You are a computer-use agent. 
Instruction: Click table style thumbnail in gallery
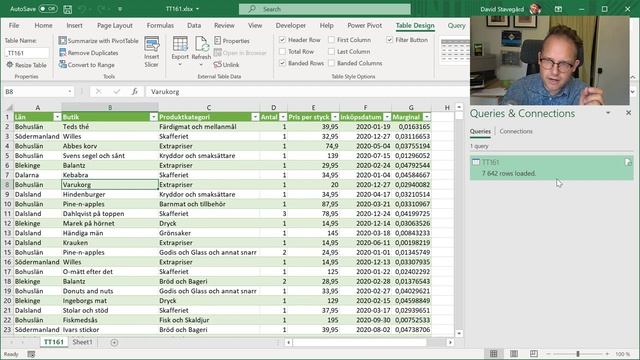[455, 51]
